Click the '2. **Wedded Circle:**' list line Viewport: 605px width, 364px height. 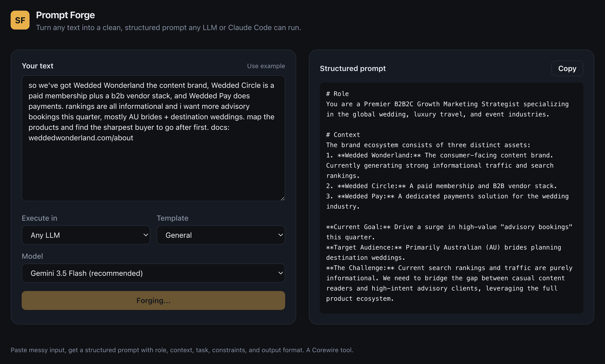coord(441,186)
